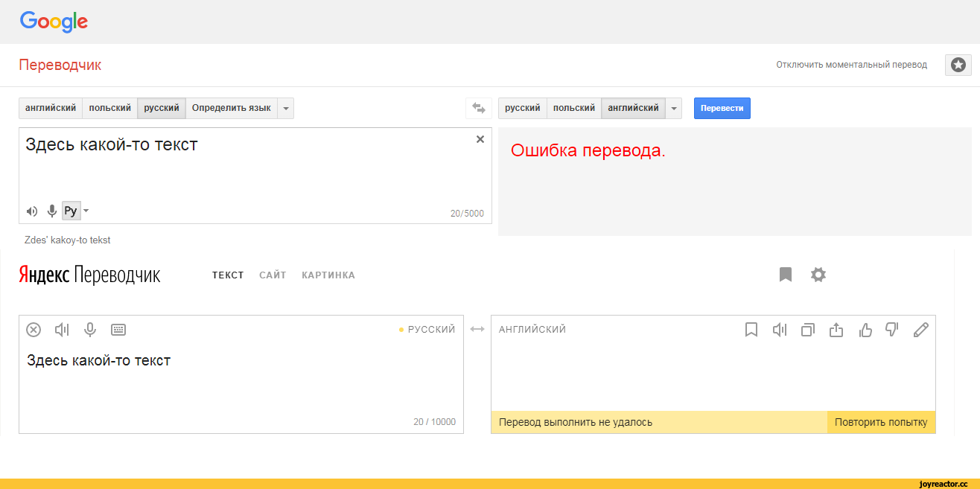This screenshot has width=980, height=489.
Task: Click the Google logo
Action: 54,22
